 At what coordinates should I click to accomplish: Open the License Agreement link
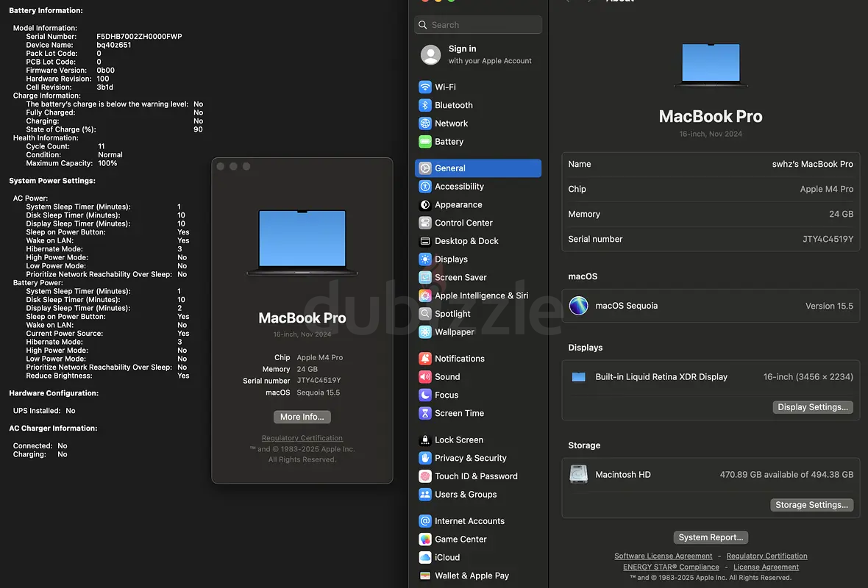coord(766,567)
